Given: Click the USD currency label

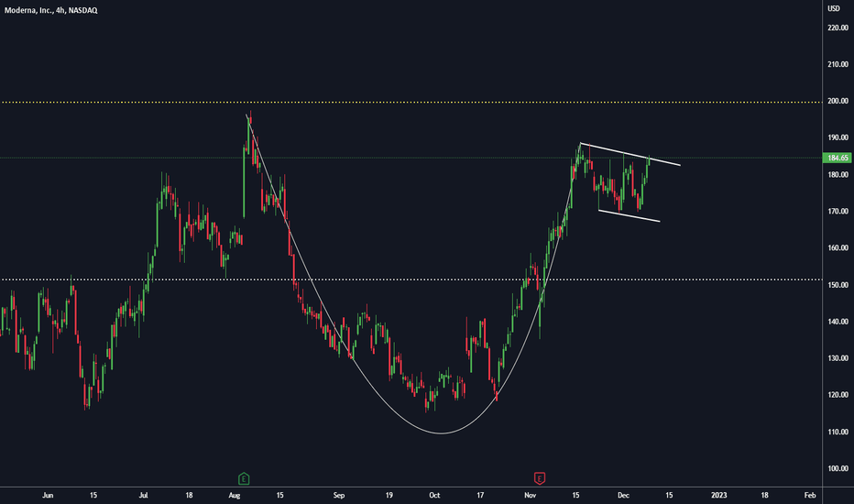Looking at the screenshot, I should point(834,8).
